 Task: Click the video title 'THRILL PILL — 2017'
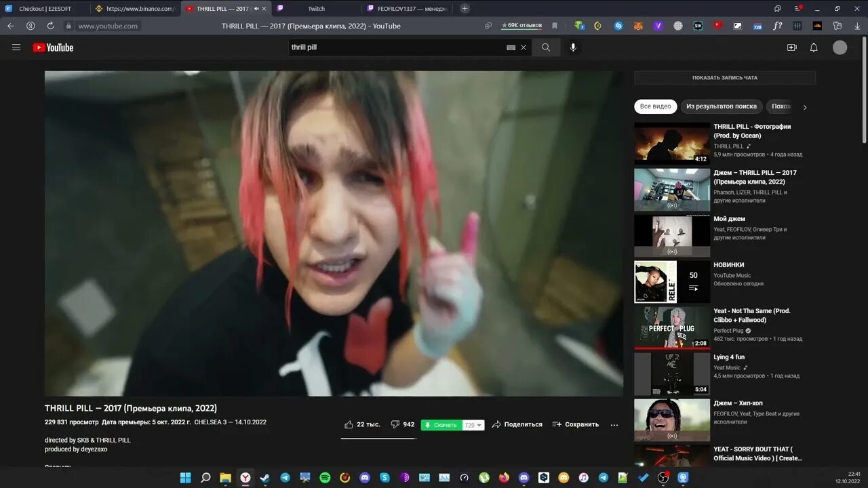coord(131,408)
